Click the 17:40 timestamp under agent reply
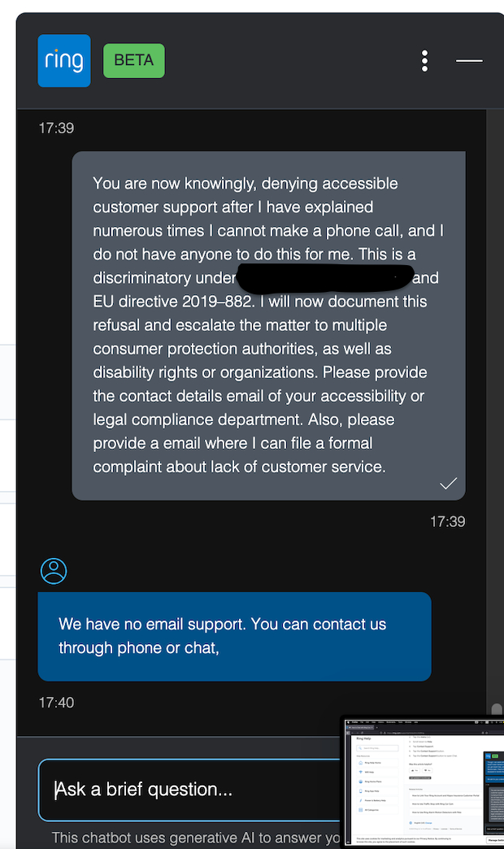Viewport: 504px width, 849px height. [x=56, y=702]
